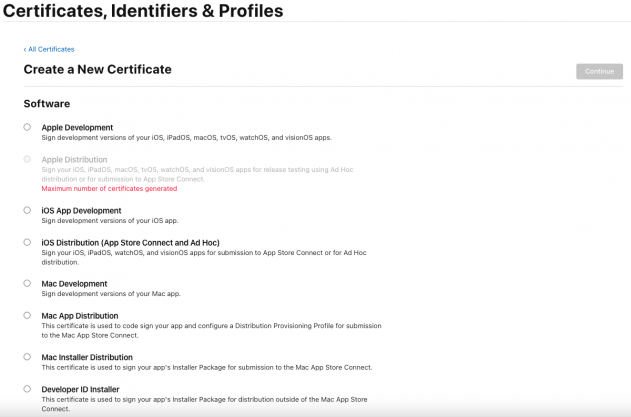Viewport: 631px width, 417px height.
Task: Select the Apple Development radio button
Action: (x=28, y=127)
